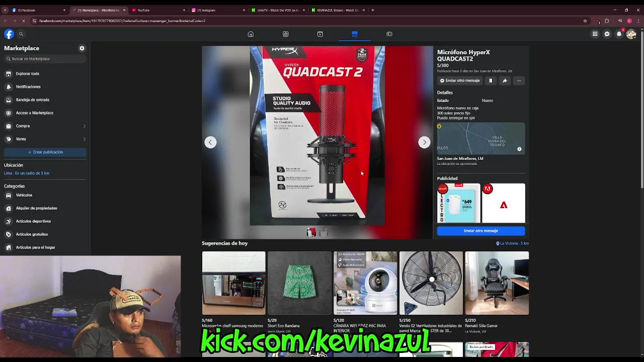
Task: Open the S/649 appliance advertisement
Action: (458, 203)
